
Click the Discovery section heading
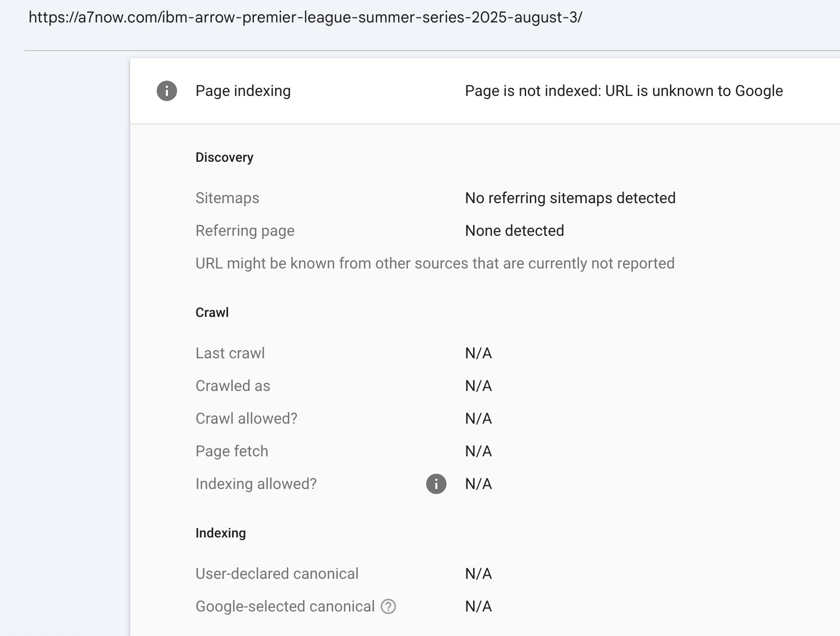225,157
